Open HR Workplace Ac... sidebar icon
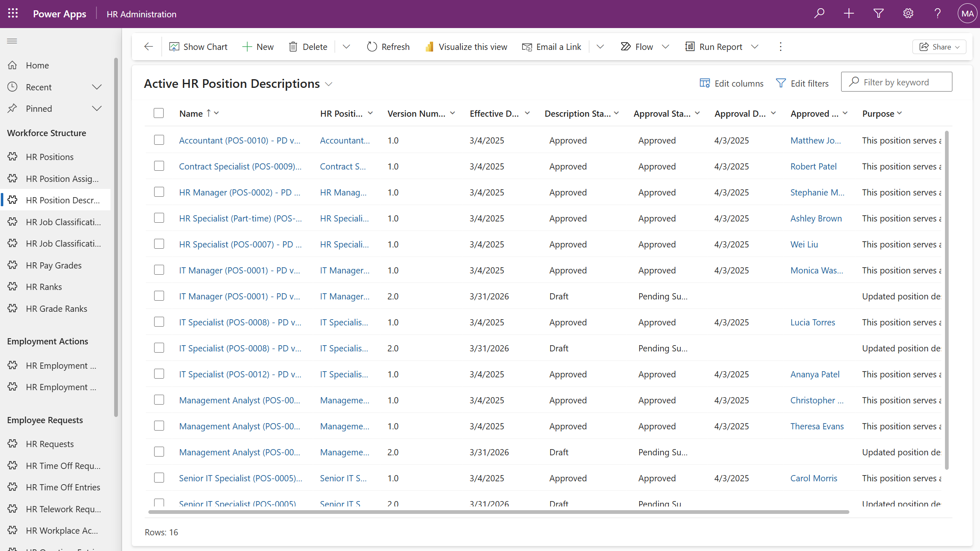Viewport: 980px width, 551px height. click(13, 530)
